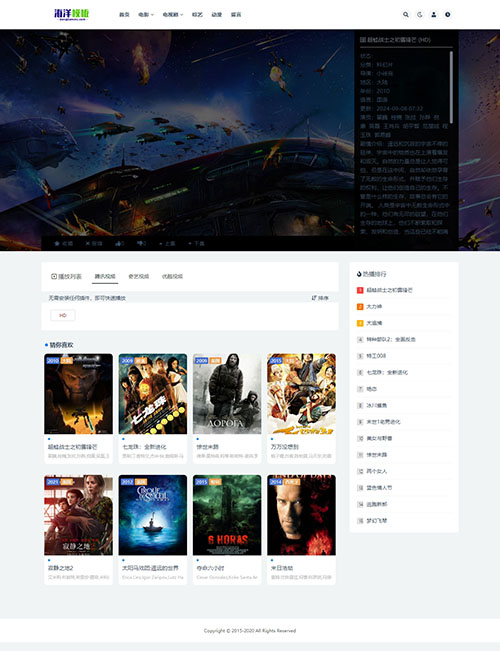Open the user account icon
Viewport: 500px width, 651px height.
(x=434, y=15)
